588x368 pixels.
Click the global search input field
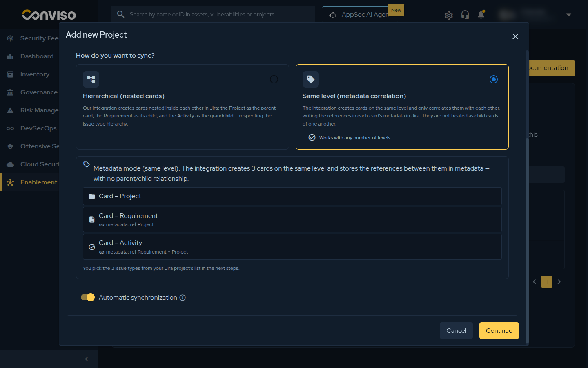coord(213,14)
